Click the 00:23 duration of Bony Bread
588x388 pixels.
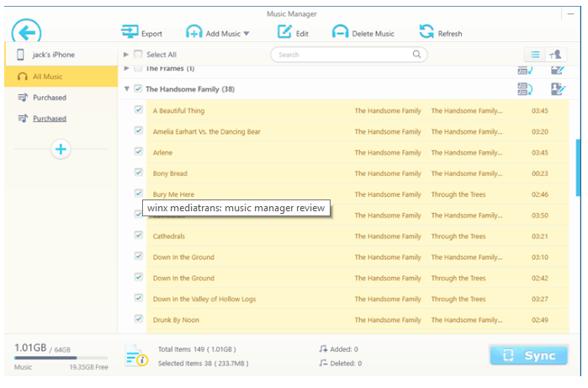point(539,173)
